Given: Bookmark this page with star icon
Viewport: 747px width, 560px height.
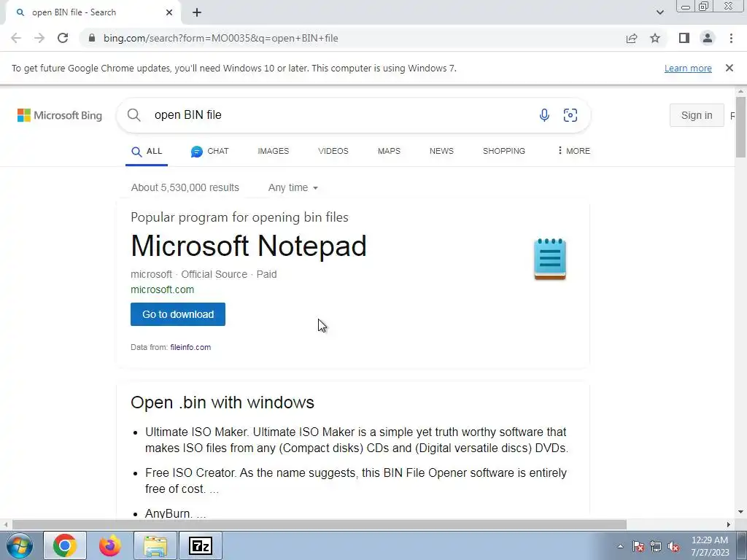Looking at the screenshot, I should (655, 38).
